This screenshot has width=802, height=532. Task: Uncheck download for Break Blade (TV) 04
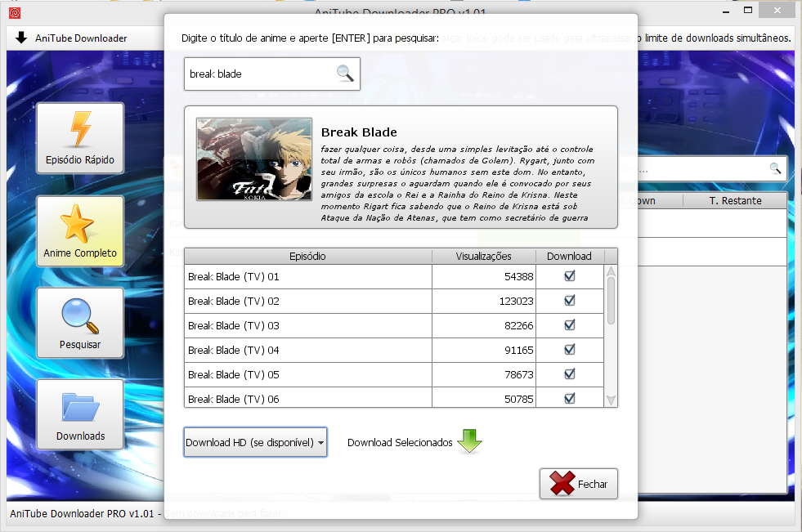coord(569,350)
